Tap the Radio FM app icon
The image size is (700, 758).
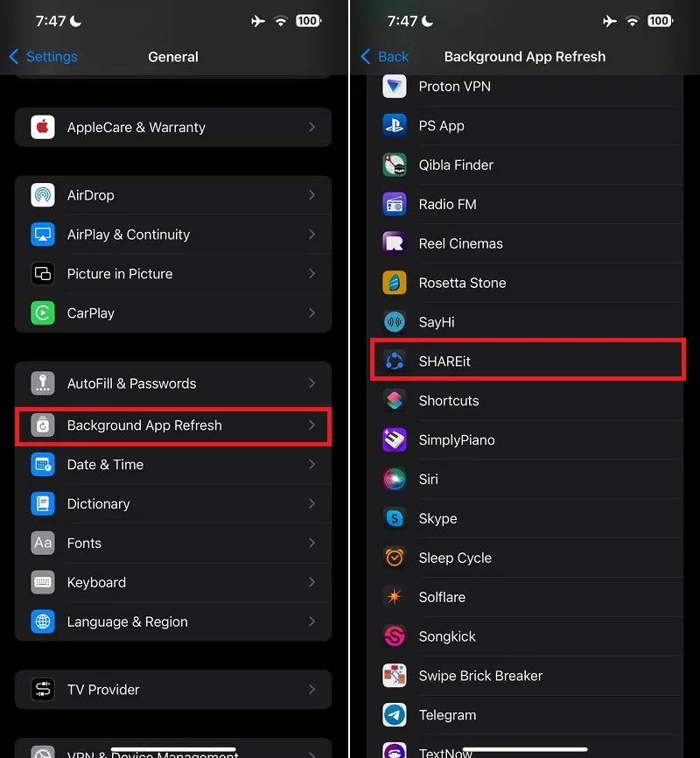tap(395, 204)
